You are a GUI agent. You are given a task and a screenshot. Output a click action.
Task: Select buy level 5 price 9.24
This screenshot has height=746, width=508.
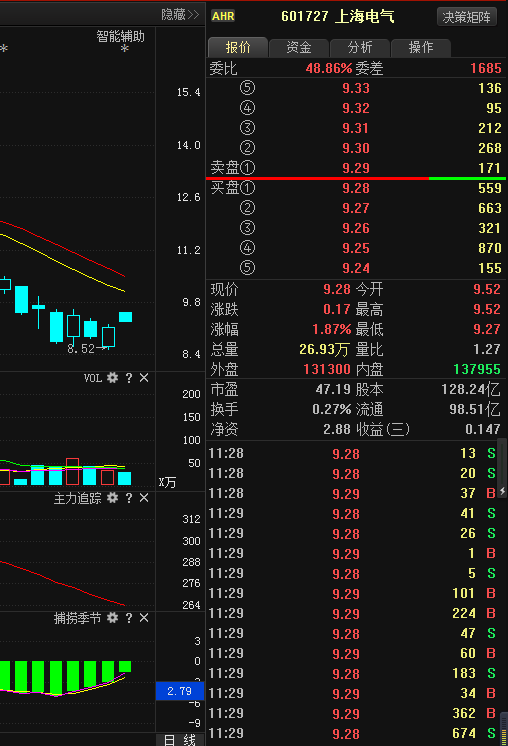coord(356,268)
